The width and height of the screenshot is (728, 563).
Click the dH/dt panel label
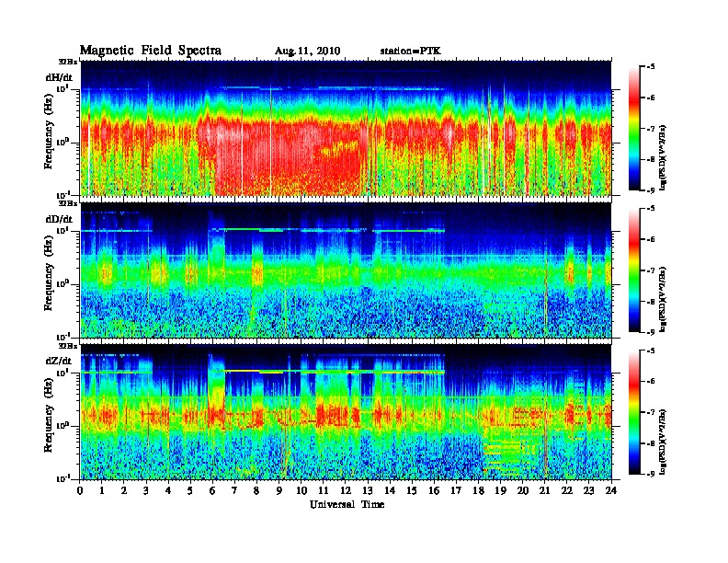click(x=59, y=77)
